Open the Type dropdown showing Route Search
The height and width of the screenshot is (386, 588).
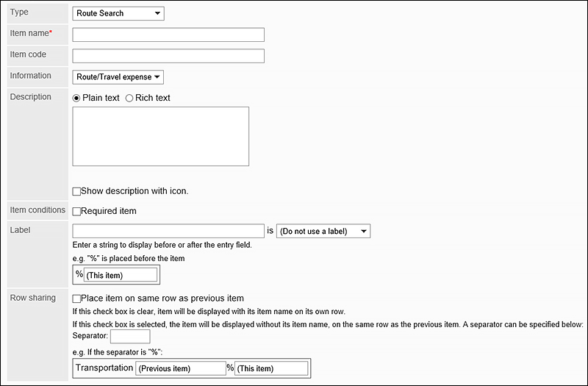118,13
